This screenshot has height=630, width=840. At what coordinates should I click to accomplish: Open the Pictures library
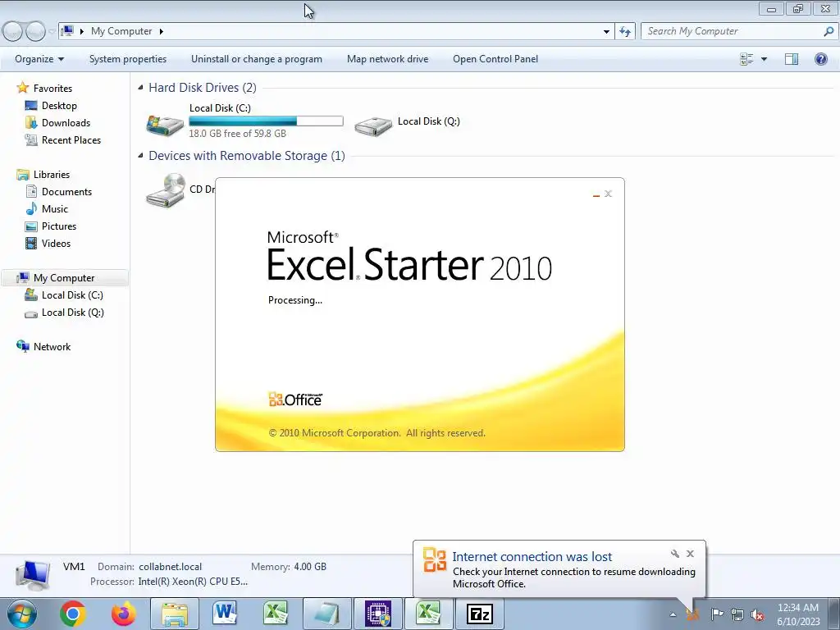coord(59,226)
